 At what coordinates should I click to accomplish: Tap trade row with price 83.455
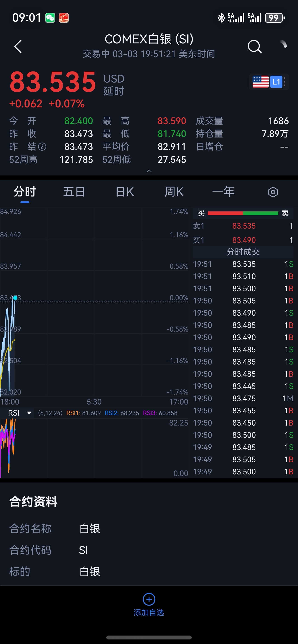243,411
